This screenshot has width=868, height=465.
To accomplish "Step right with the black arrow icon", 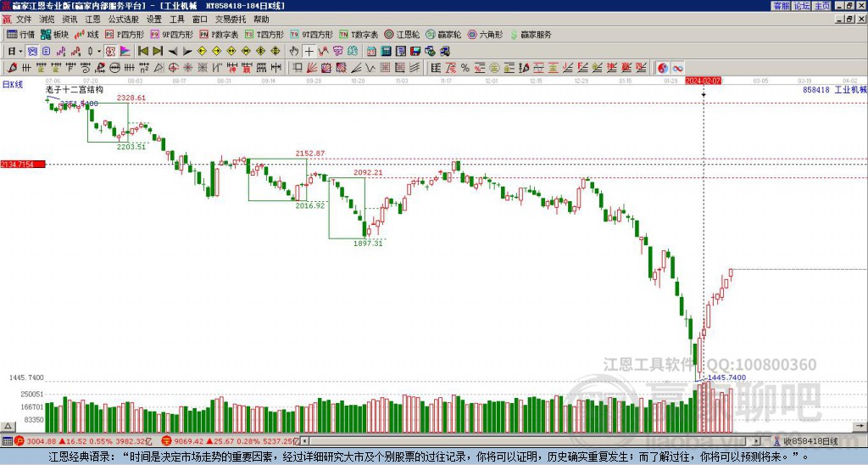I will tap(187, 52).
